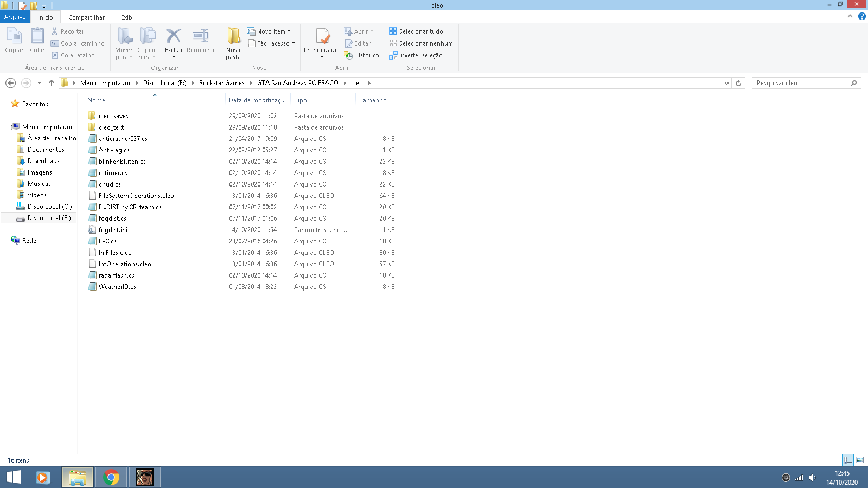The height and width of the screenshot is (488, 868).
Task: Select the fogdist.ini file
Action: 113,230
